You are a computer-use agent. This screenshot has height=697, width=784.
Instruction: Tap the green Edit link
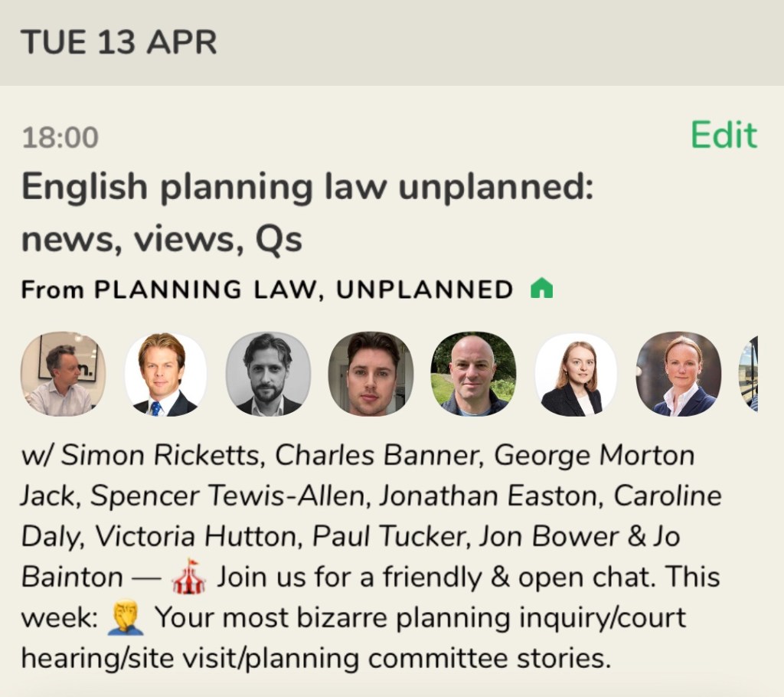coord(723,136)
